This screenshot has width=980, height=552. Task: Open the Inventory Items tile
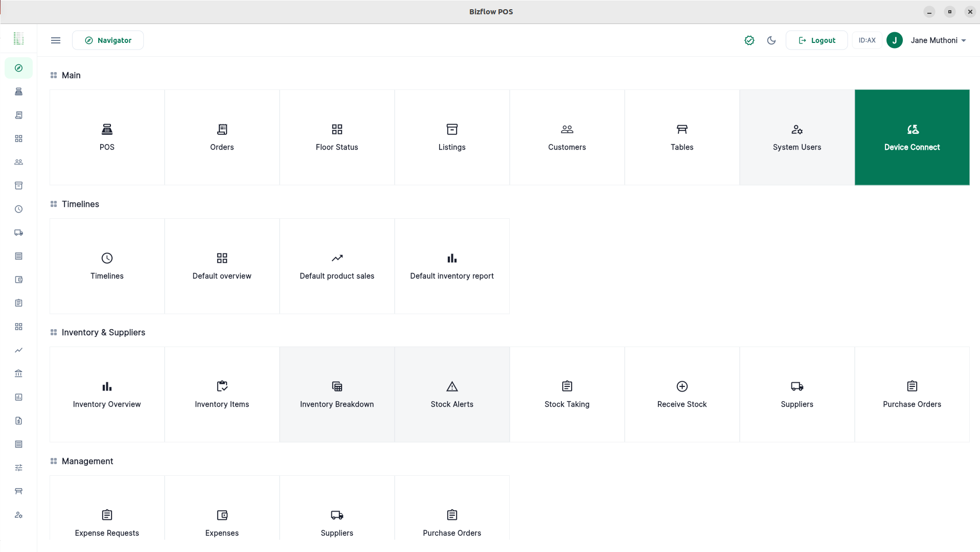point(222,394)
